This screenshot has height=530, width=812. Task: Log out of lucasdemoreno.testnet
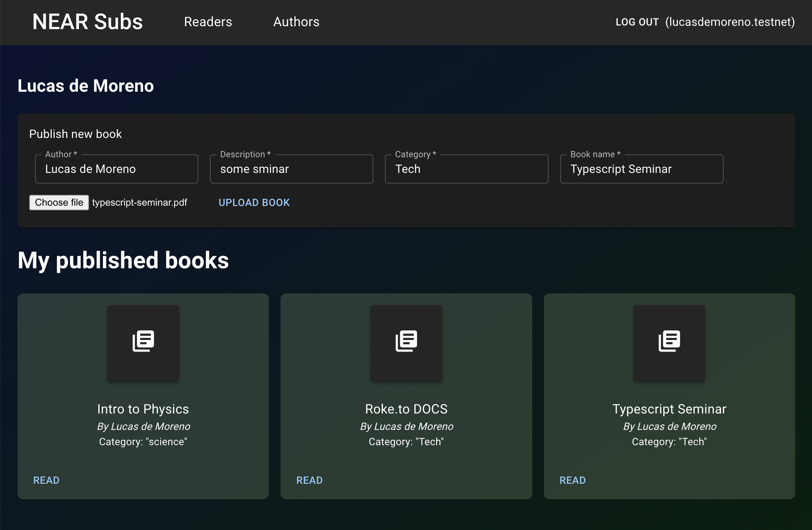click(637, 22)
